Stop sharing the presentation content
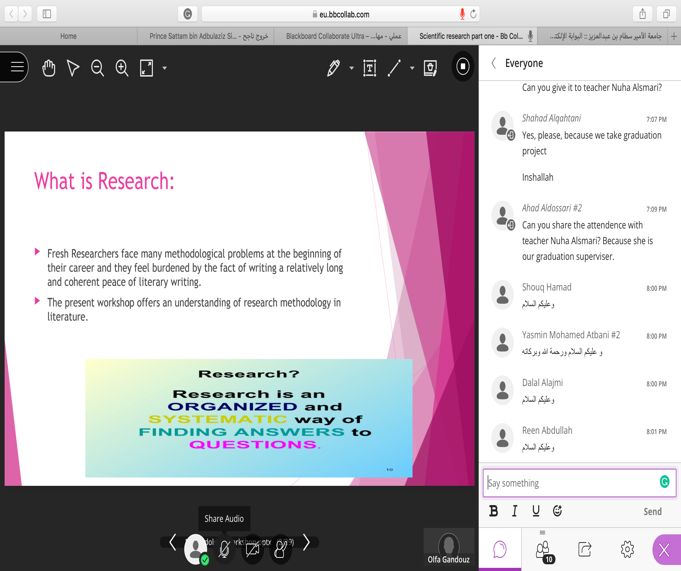This screenshot has height=571, width=681. tap(462, 67)
